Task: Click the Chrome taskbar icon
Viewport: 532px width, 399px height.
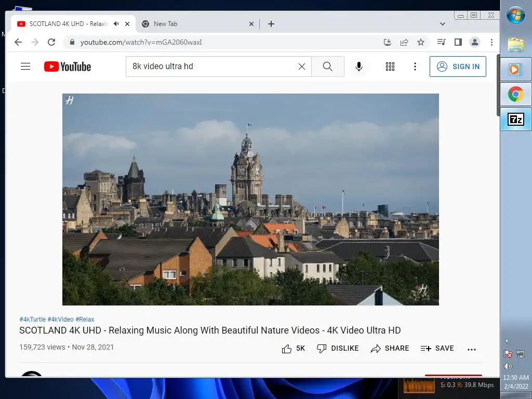Action: click(x=516, y=94)
